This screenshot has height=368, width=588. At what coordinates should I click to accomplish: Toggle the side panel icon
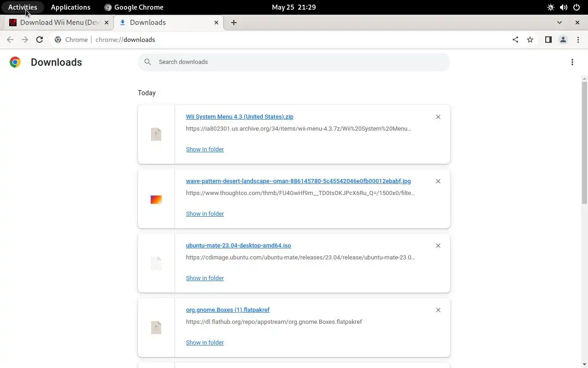(548, 40)
